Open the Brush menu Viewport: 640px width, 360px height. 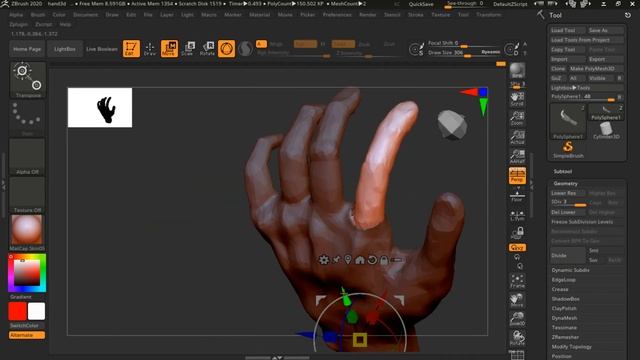pos(38,15)
